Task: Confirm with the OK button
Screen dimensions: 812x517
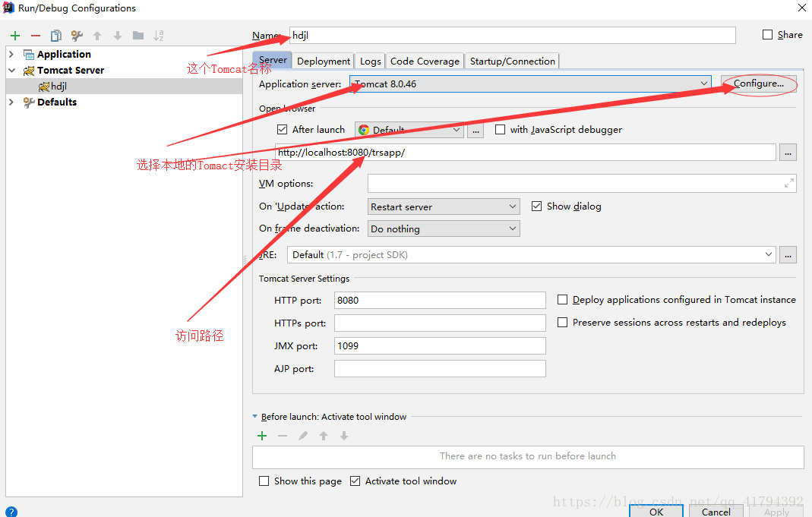Action: pos(656,512)
